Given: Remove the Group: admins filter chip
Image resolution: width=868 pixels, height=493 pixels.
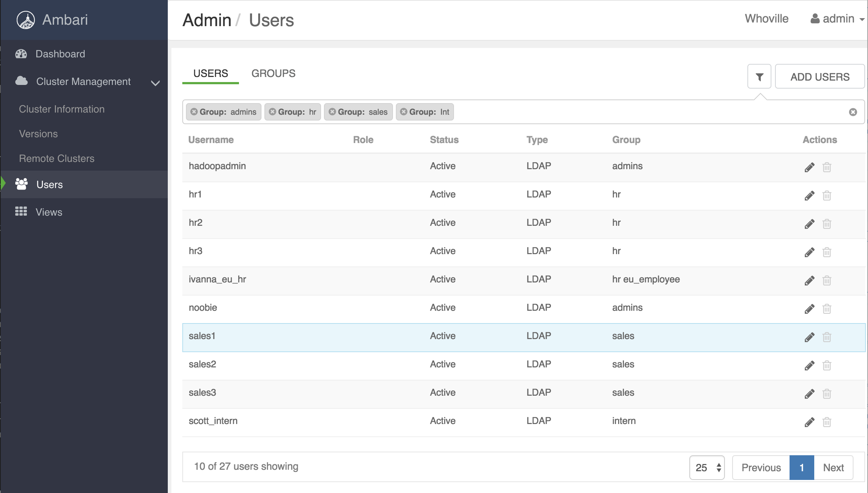Looking at the screenshot, I should click(x=194, y=112).
